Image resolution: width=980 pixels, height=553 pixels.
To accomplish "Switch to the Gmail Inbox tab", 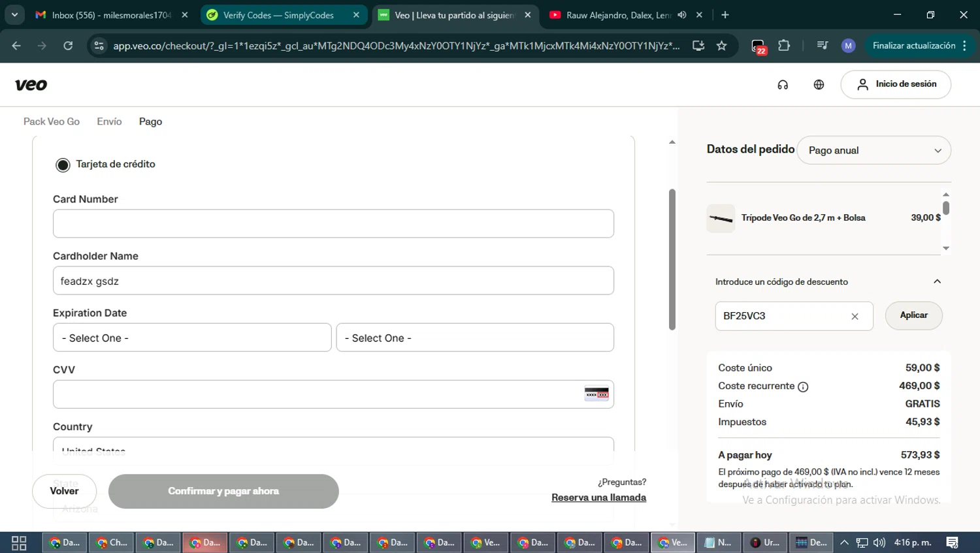I will pyautogui.click(x=112, y=15).
